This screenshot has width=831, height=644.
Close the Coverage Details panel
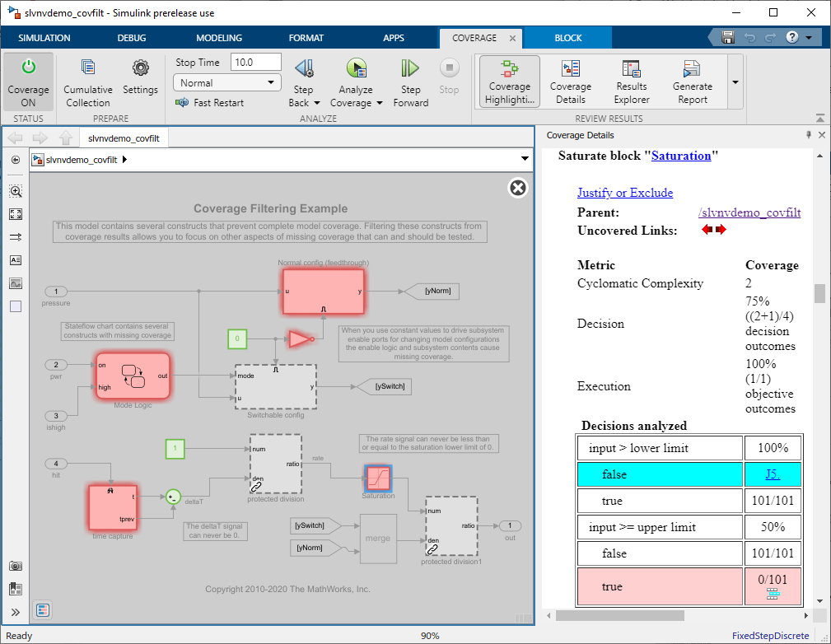tap(821, 135)
